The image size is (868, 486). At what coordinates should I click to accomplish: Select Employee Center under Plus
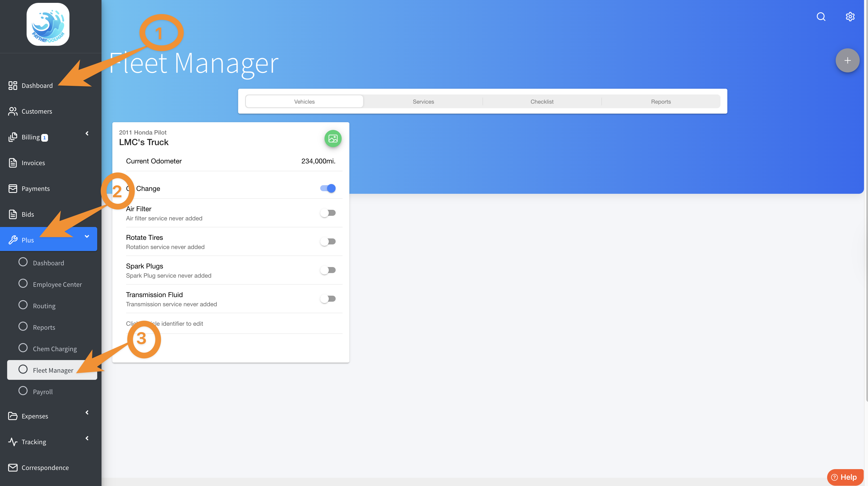(57, 284)
